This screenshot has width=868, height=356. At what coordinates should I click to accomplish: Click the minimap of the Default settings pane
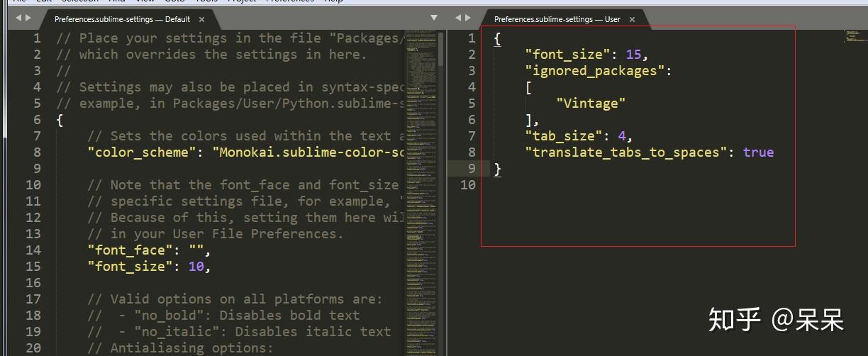pyautogui.click(x=422, y=191)
